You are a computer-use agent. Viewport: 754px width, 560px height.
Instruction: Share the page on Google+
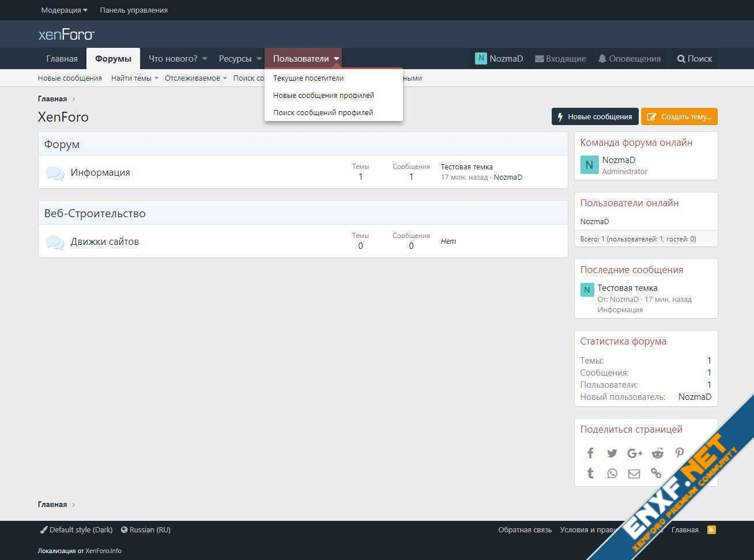[x=635, y=453]
